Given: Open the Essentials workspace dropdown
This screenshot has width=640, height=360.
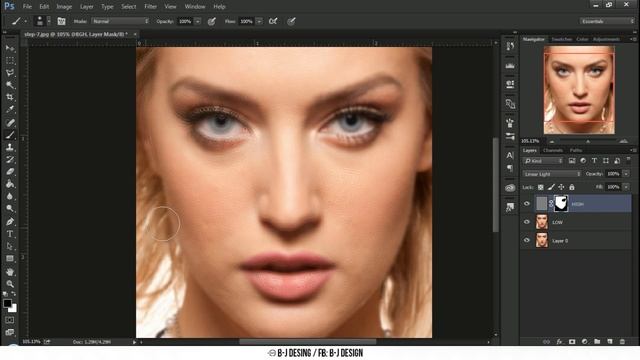Looking at the screenshot, I should coord(606,21).
